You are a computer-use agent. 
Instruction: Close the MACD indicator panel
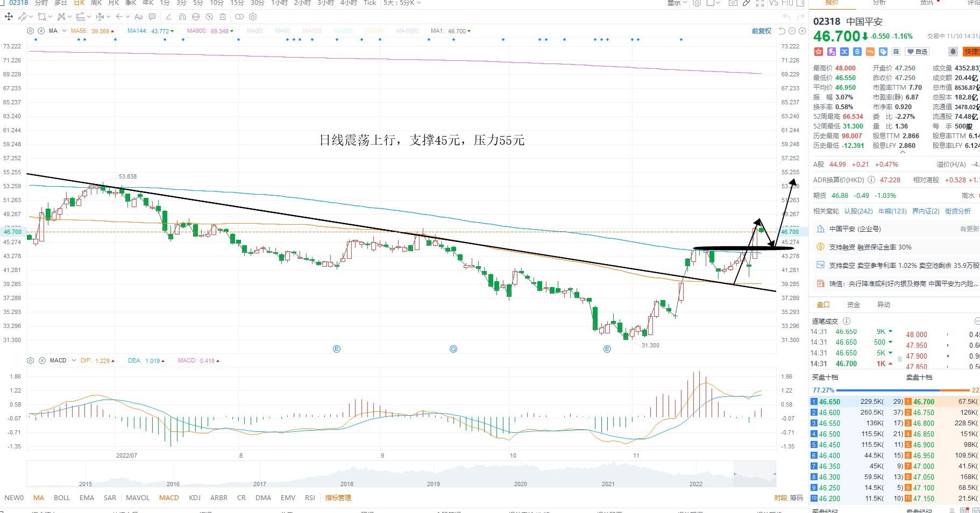[x=41, y=360]
